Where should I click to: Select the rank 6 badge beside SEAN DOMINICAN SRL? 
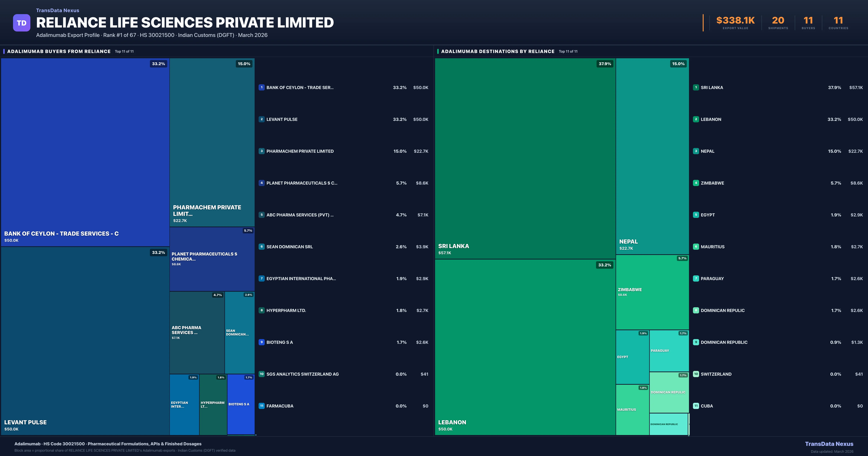tap(261, 247)
